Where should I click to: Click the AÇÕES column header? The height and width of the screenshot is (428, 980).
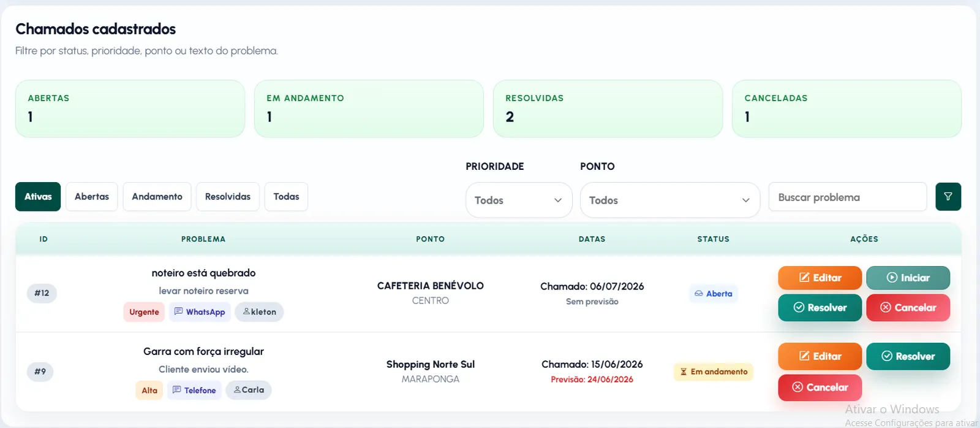pos(864,239)
